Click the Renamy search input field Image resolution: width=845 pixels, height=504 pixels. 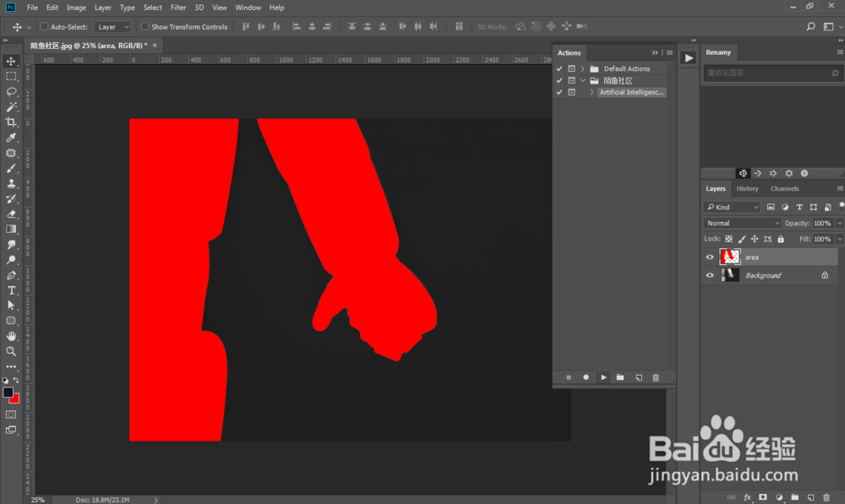tap(772, 73)
